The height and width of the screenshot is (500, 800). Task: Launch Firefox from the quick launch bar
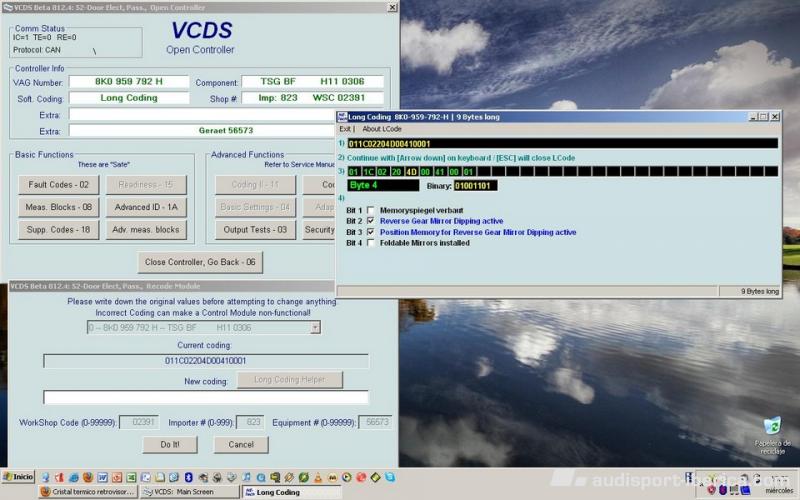click(x=88, y=478)
